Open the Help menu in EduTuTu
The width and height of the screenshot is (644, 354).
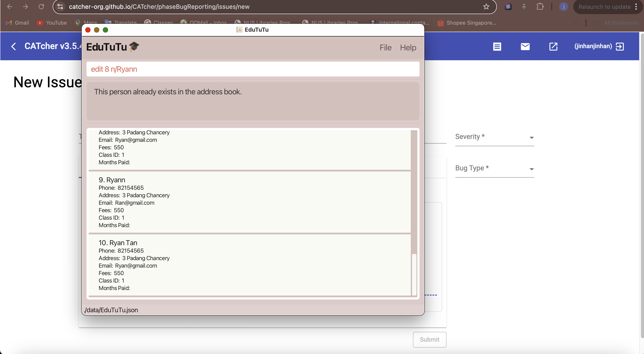pyautogui.click(x=408, y=47)
